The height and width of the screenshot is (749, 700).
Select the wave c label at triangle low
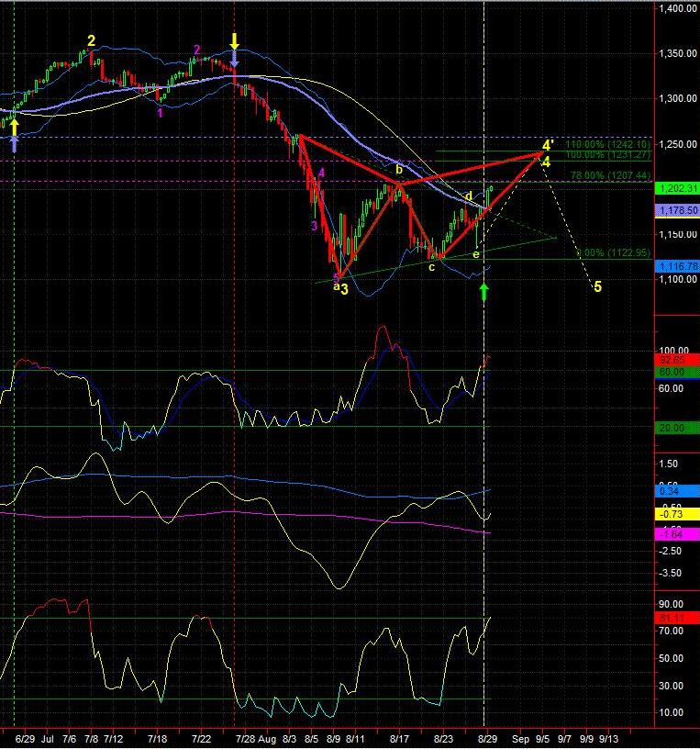click(431, 267)
